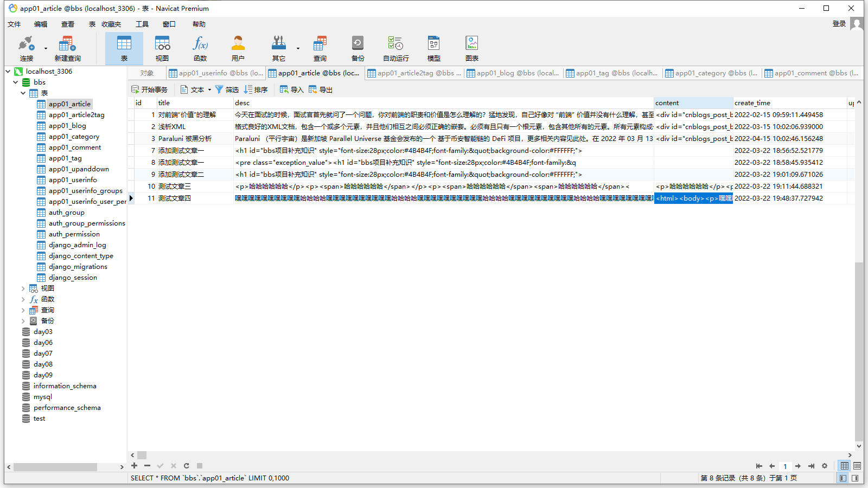
Task: Open the 图表 (Charts) toolbar icon
Action: click(x=472, y=48)
